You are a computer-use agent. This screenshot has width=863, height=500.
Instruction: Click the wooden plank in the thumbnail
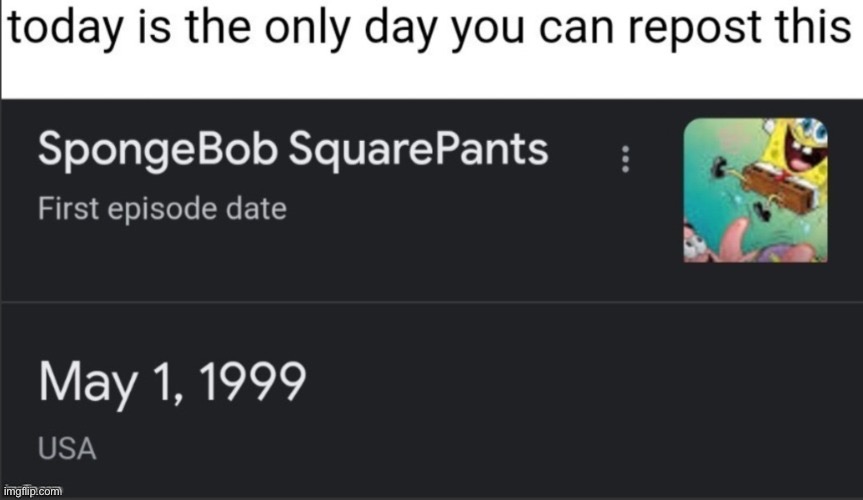[778, 189]
